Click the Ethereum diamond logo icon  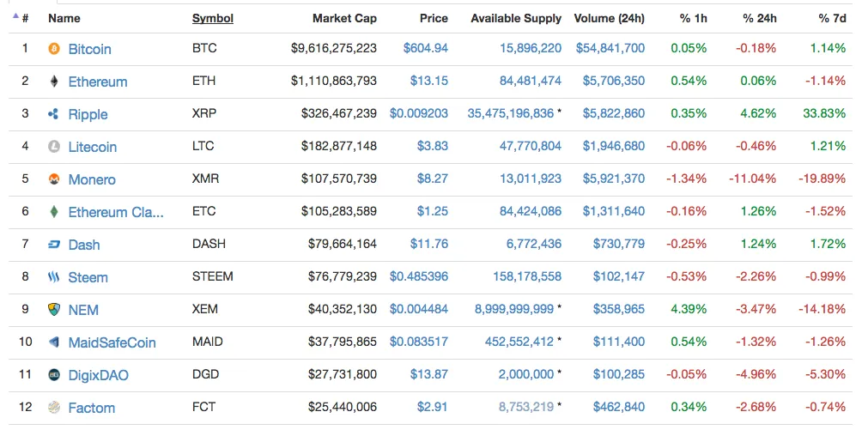click(54, 82)
